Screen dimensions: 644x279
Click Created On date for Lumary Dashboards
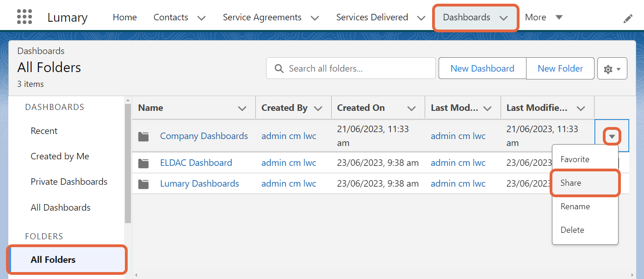click(378, 183)
